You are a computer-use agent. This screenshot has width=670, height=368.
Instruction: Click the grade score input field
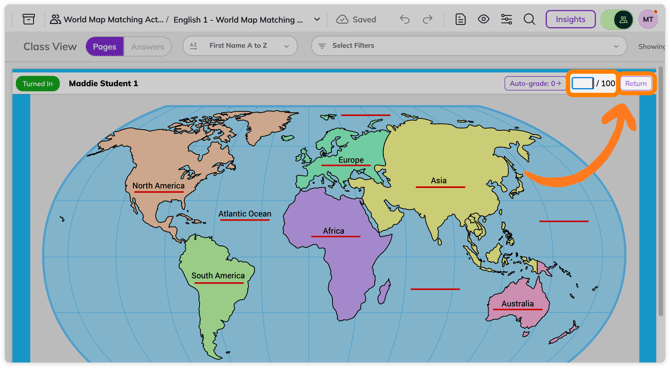point(582,83)
